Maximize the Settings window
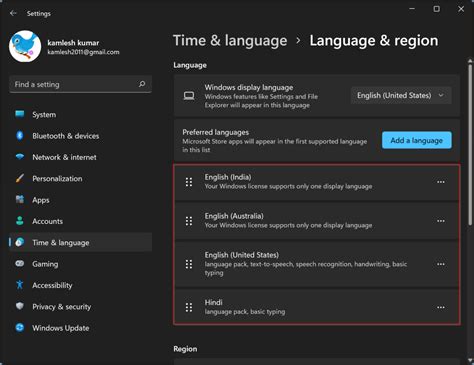The height and width of the screenshot is (365, 474). pyautogui.click(x=436, y=9)
